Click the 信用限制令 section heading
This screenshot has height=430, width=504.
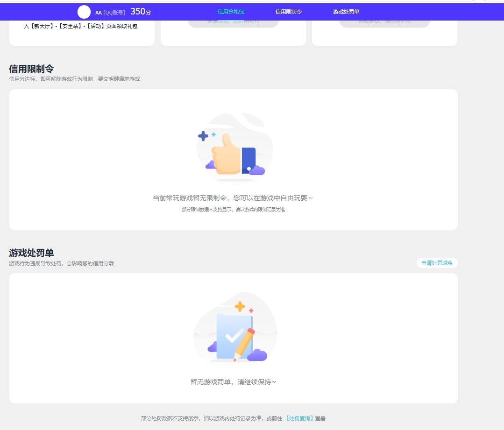(31, 69)
